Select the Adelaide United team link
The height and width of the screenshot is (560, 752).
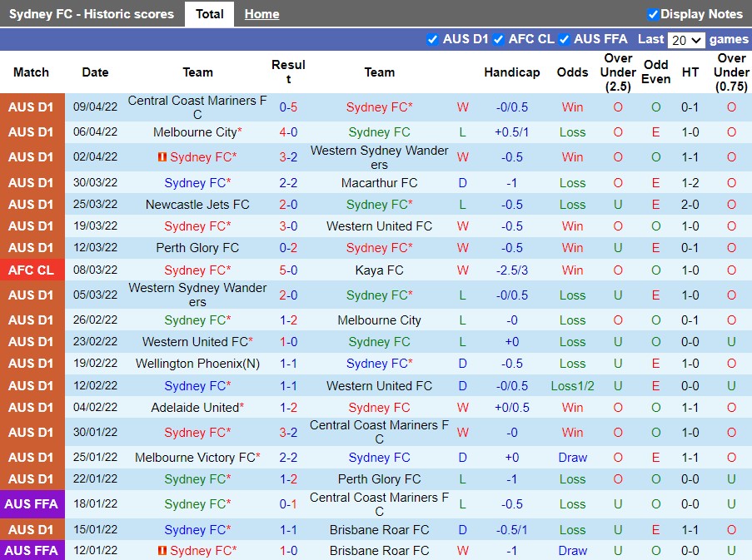195,408
